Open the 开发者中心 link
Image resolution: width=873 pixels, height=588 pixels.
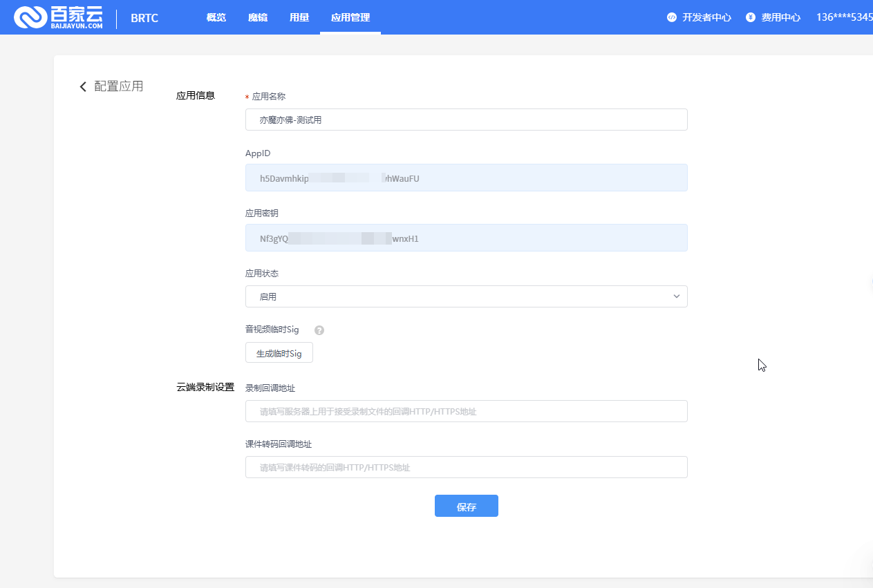coord(706,18)
